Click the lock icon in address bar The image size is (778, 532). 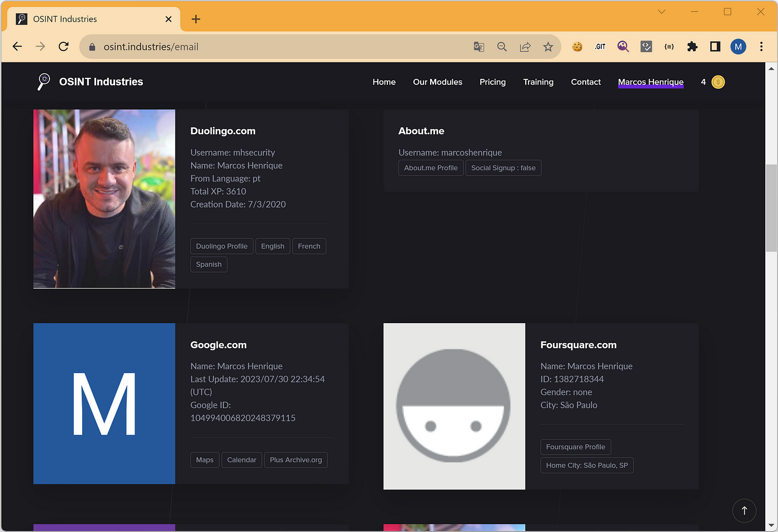[x=92, y=47]
